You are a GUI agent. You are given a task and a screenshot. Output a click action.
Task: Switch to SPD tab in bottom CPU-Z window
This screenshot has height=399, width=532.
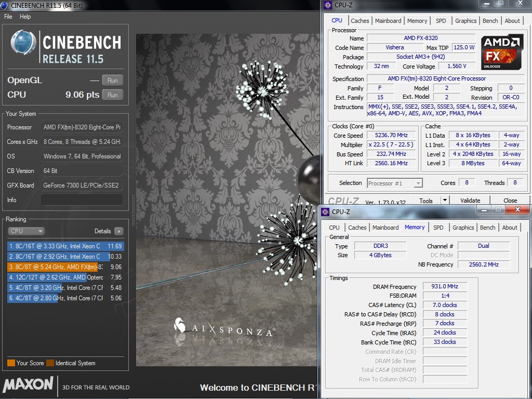[438, 228]
